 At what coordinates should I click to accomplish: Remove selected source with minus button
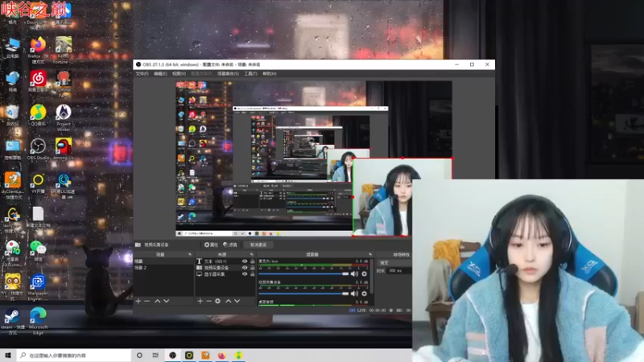point(208,301)
